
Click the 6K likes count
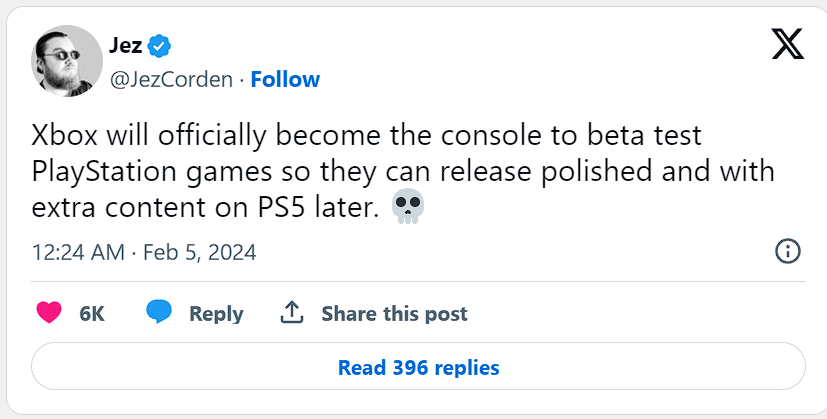point(92,314)
